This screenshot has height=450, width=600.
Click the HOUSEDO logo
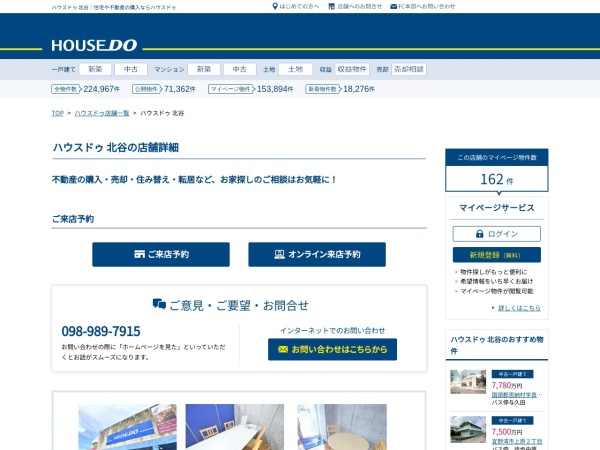(94, 46)
